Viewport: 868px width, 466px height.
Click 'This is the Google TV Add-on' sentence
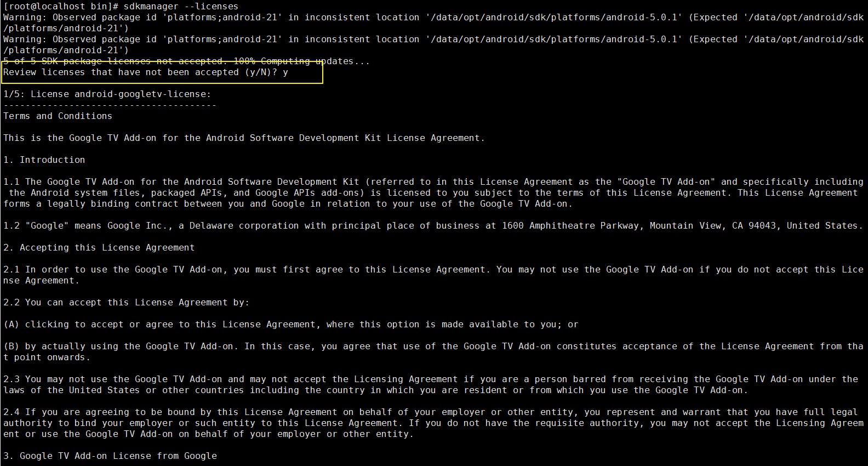(244, 138)
